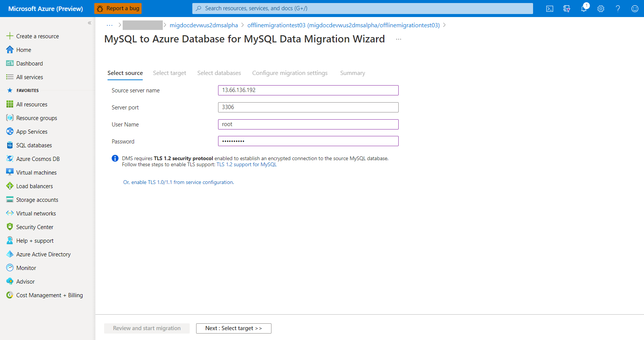Click the Password input field
Screen dimensions: 644x340
coord(308,141)
